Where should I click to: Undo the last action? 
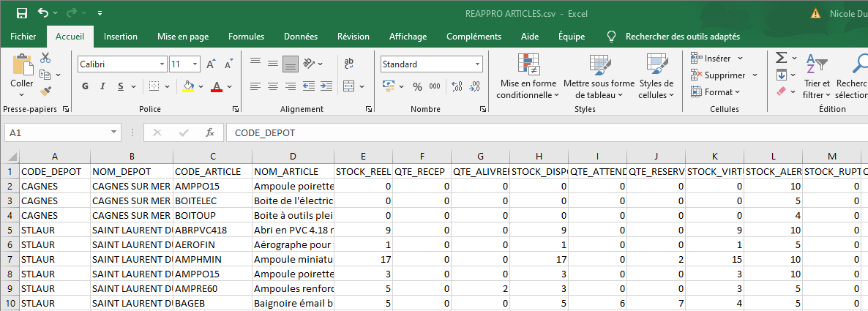pos(43,12)
